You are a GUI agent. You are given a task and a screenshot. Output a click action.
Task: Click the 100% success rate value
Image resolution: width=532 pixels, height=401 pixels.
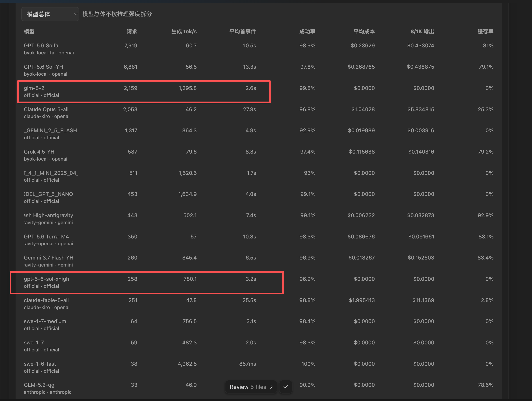[308, 364]
